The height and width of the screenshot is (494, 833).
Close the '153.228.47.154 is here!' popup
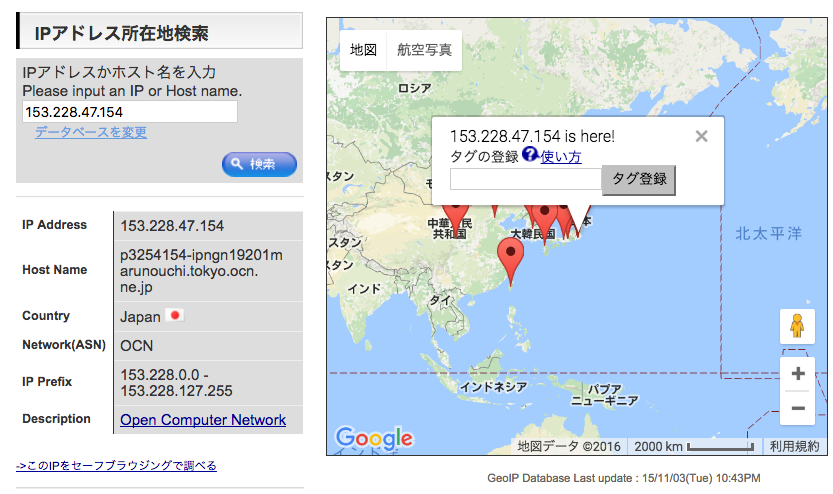click(701, 137)
